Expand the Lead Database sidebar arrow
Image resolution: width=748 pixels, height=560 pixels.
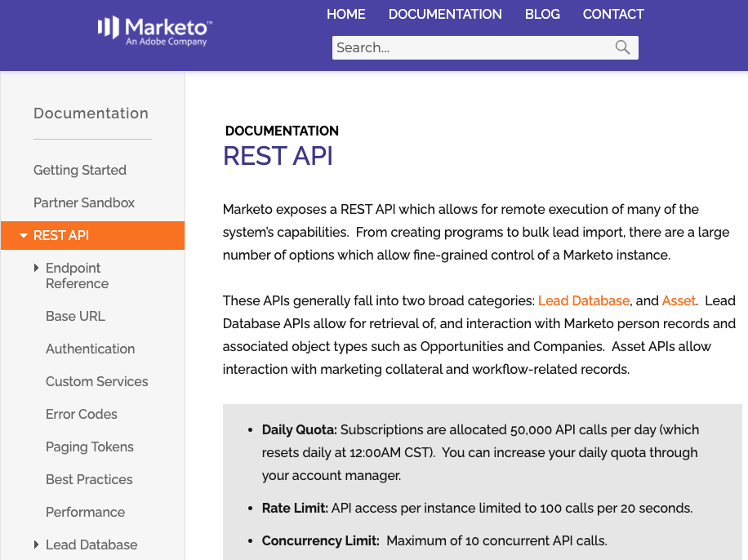pos(36,544)
